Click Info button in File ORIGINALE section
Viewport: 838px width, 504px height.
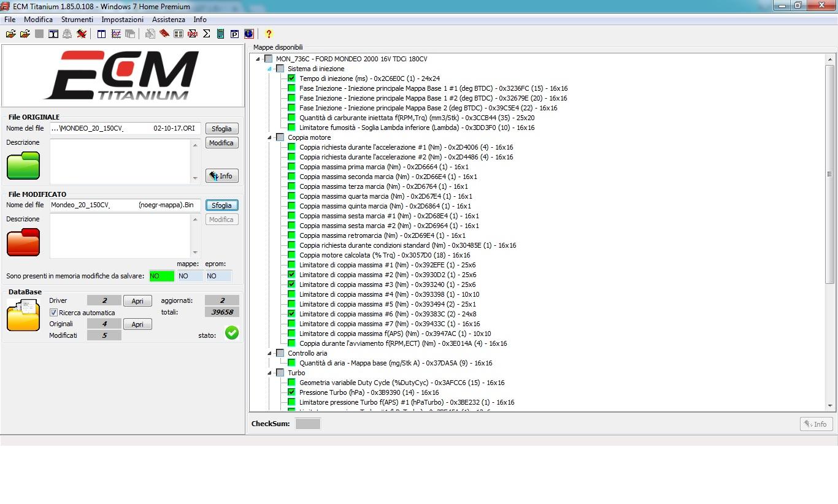click(x=221, y=176)
